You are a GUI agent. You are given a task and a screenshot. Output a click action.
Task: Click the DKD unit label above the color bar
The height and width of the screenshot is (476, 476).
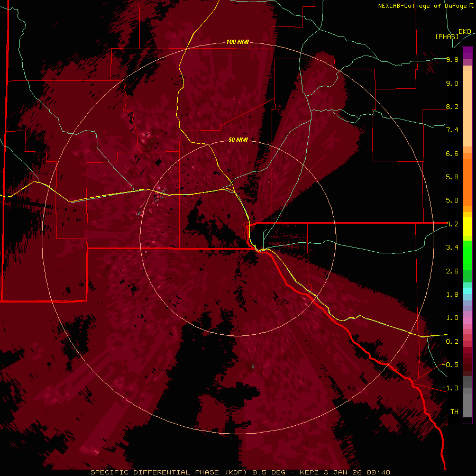[x=465, y=32]
